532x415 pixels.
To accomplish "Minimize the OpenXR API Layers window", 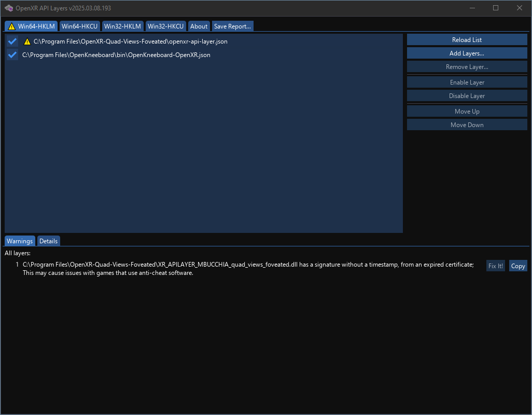I will (472, 8).
